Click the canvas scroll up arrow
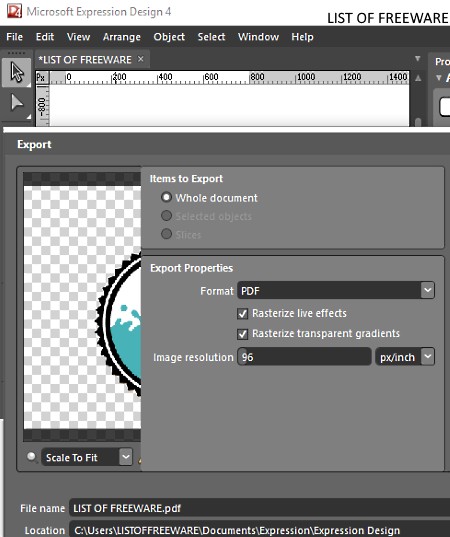450x537 pixels. click(418, 78)
